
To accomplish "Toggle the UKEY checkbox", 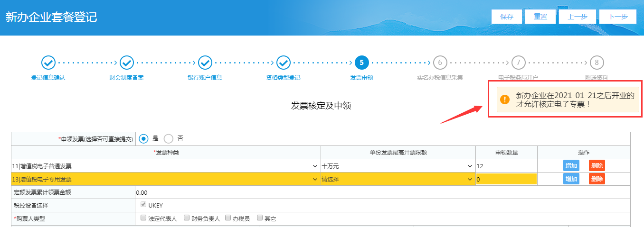I will [143, 205].
